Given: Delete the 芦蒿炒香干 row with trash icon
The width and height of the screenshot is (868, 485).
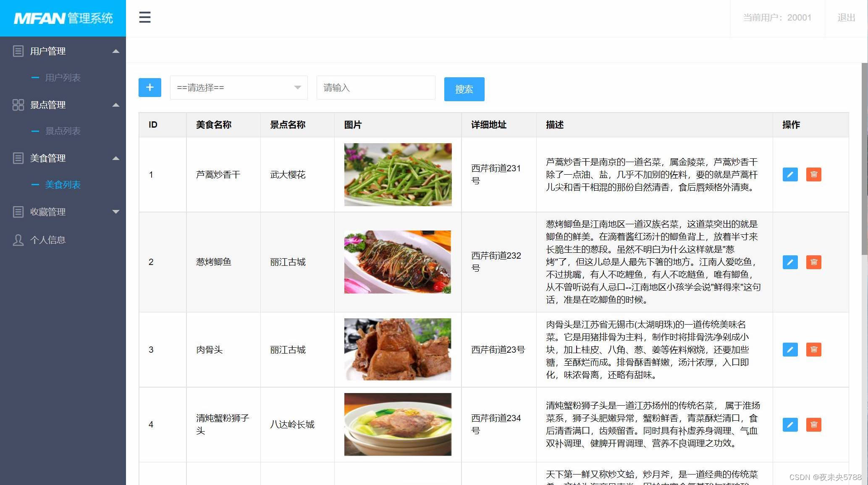Looking at the screenshot, I should (813, 174).
